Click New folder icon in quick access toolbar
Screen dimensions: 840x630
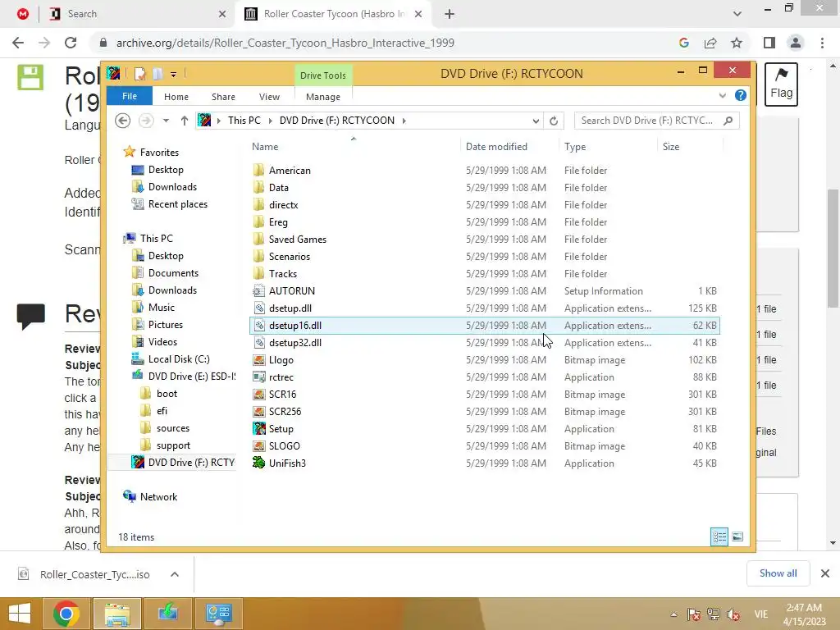coord(157,73)
